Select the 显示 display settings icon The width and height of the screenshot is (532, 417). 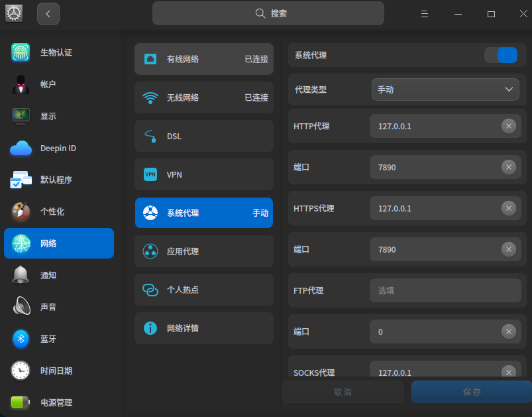tap(20, 116)
